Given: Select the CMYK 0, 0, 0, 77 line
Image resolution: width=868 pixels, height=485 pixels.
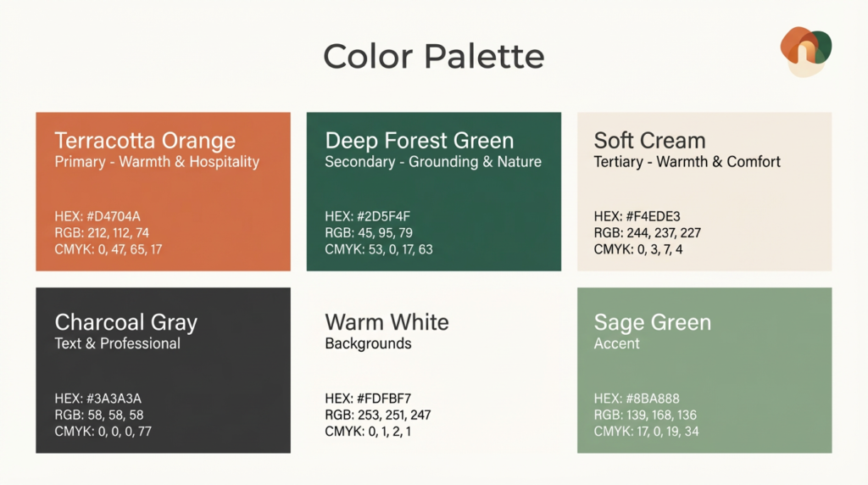Looking at the screenshot, I should [x=103, y=432].
